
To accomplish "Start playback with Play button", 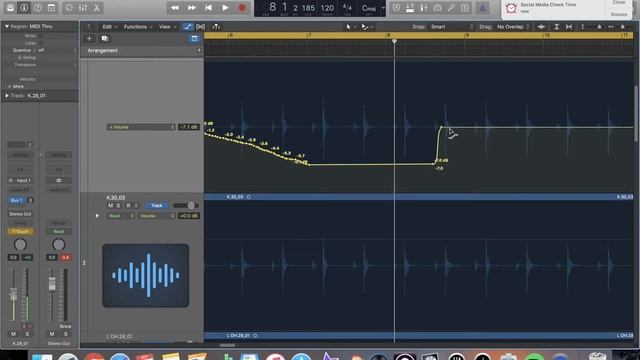I will coord(225,8).
